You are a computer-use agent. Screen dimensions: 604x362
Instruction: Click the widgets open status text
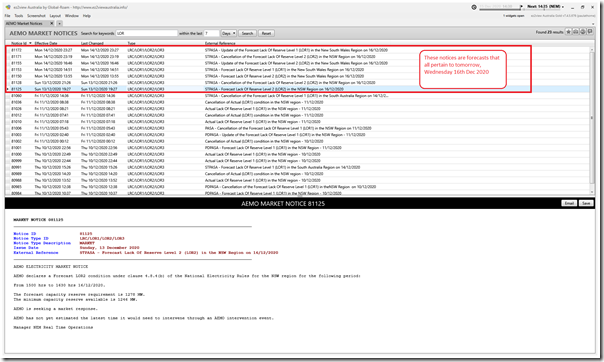pos(513,16)
